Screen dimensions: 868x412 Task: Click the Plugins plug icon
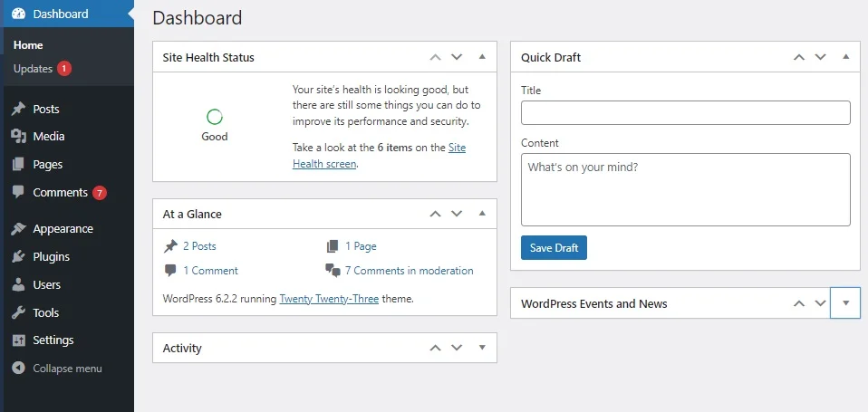(18, 256)
